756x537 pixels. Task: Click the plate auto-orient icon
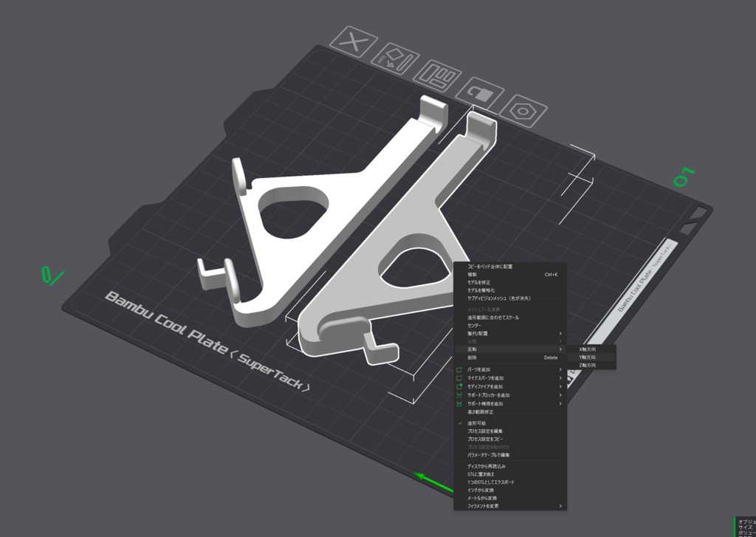(x=395, y=59)
